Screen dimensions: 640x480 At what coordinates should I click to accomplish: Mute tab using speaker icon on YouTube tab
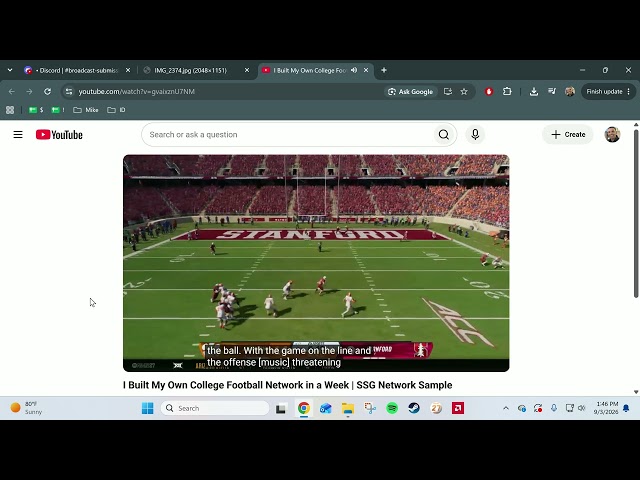click(354, 70)
